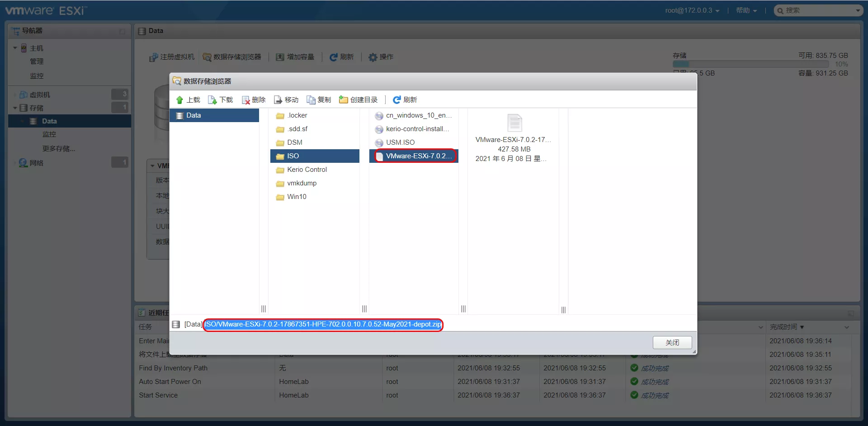Click the Upload icon in datastore browser

pos(180,100)
